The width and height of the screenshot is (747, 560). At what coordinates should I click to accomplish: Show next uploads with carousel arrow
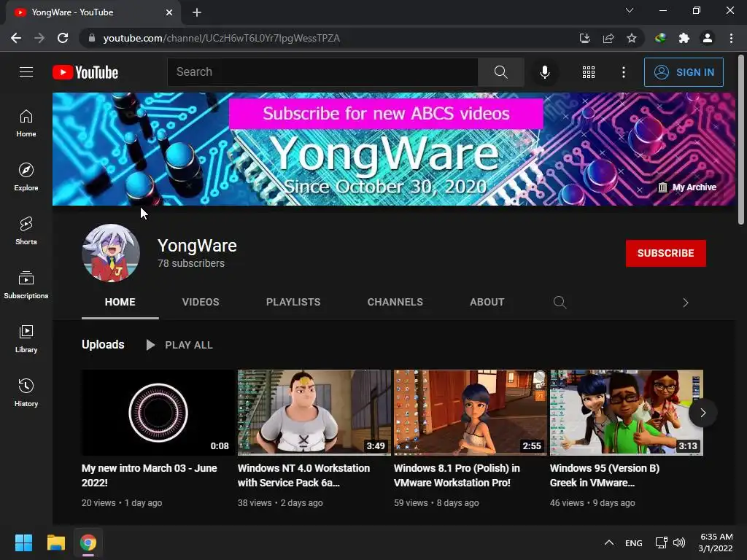tap(703, 413)
